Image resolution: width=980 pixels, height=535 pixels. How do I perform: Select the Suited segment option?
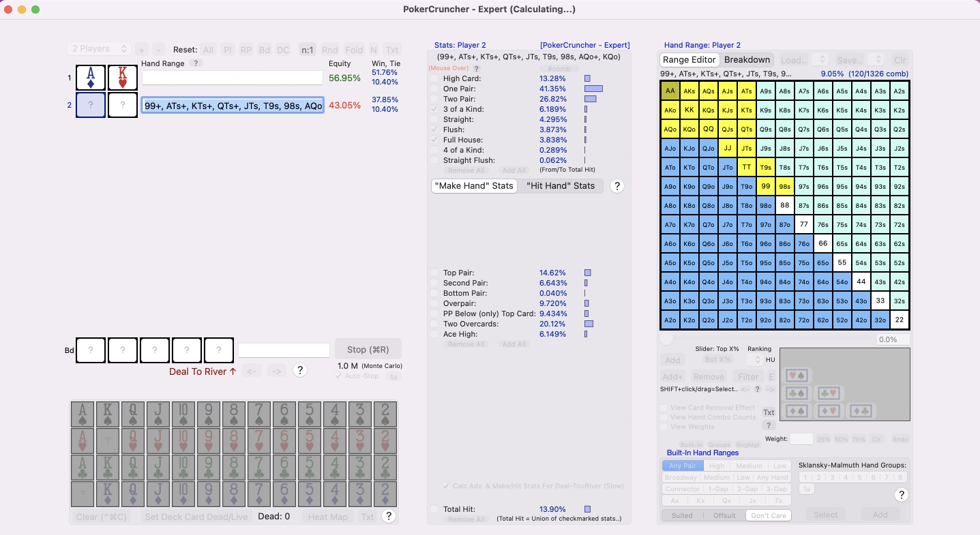tap(682, 515)
